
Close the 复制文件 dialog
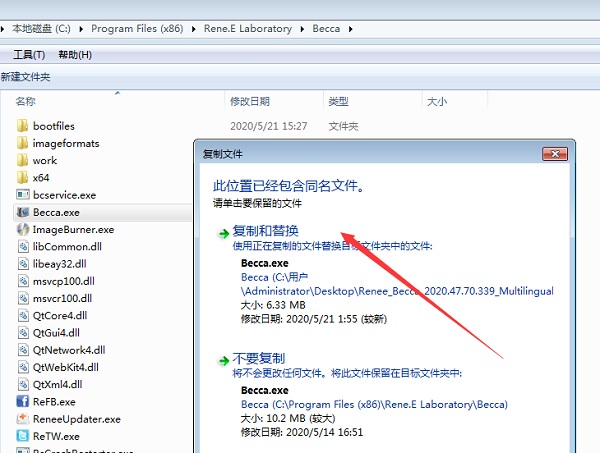click(555, 154)
